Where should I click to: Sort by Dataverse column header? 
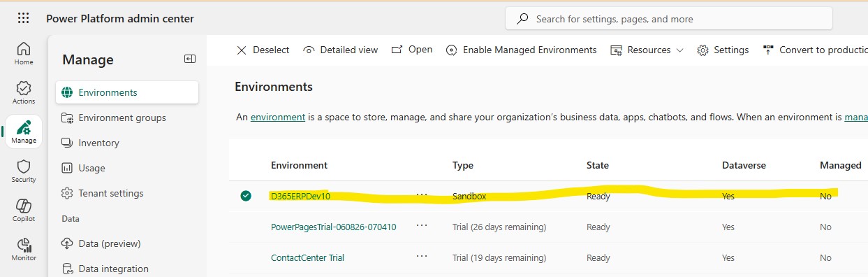tap(744, 165)
